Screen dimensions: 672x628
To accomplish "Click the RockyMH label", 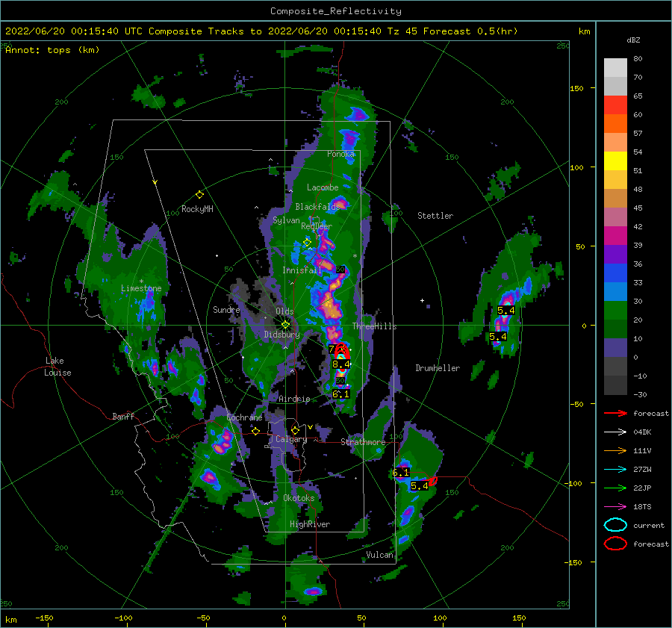I will click(x=197, y=209).
